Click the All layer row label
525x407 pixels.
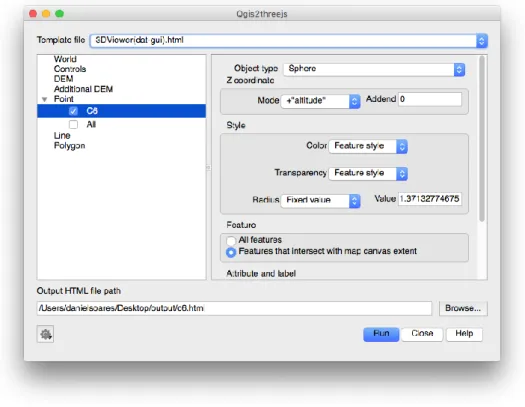91,125
